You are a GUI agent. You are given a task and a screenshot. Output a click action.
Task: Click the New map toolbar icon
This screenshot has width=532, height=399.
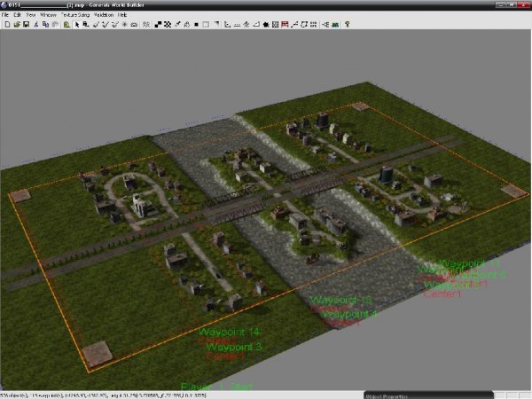pyautogui.click(x=7, y=25)
